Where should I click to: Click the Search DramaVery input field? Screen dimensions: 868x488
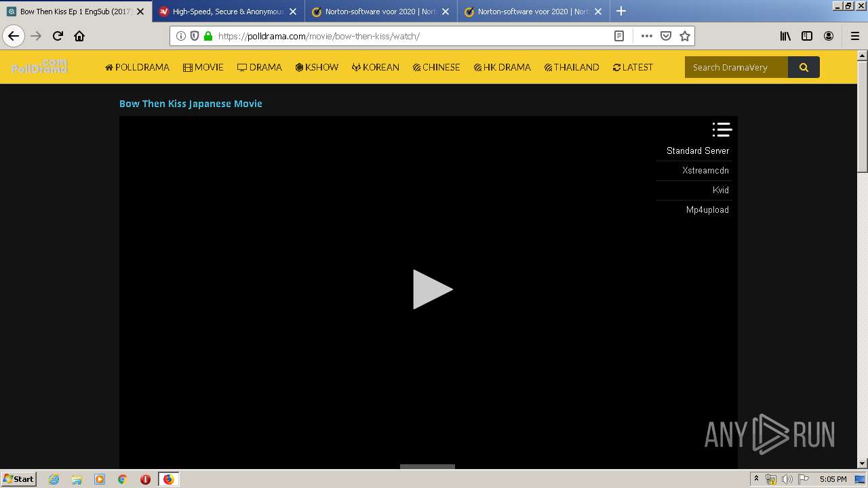click(736, 67)
